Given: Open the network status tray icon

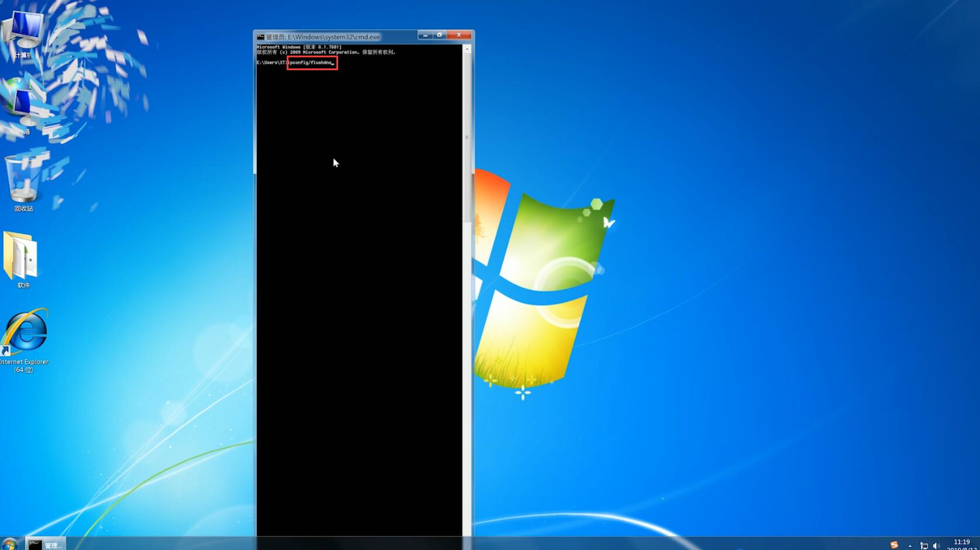Looking at the screenshot, I should click(x=924, y=545).
